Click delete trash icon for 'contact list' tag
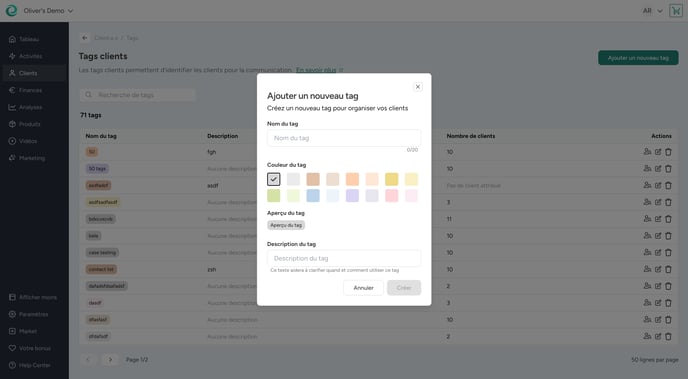 pos(668,269)
